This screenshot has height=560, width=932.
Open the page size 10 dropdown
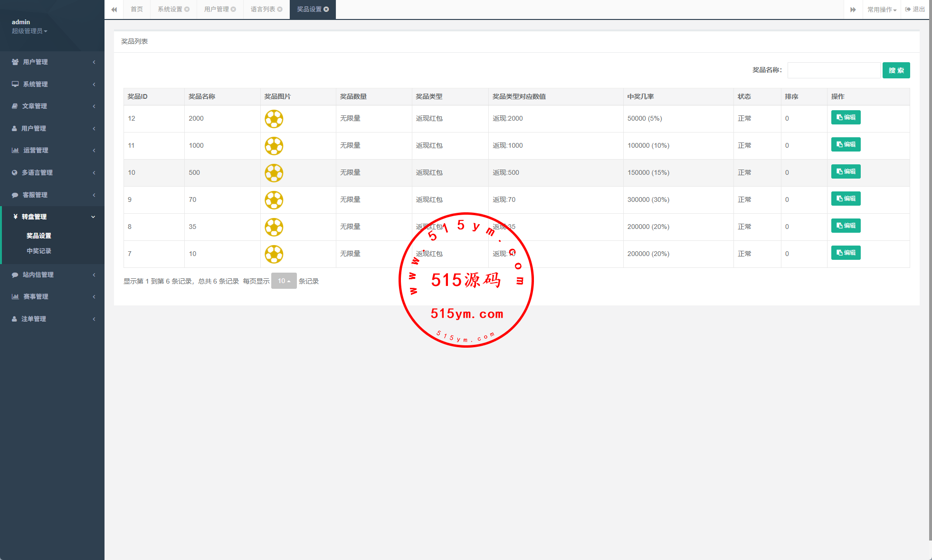tap(284, 281)
